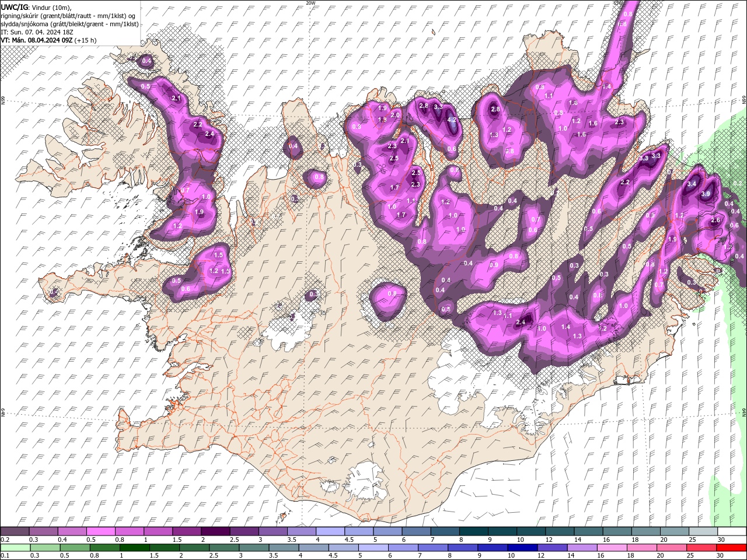Select the light grey 25–30 swatch in the upper scale
747x560 pixels.
click(702, 531)
